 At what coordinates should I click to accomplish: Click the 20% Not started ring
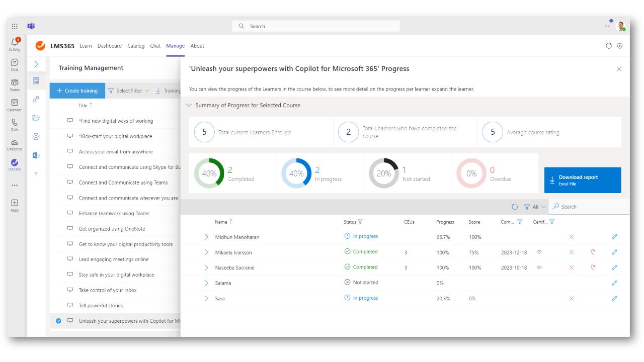coord(384,173)
